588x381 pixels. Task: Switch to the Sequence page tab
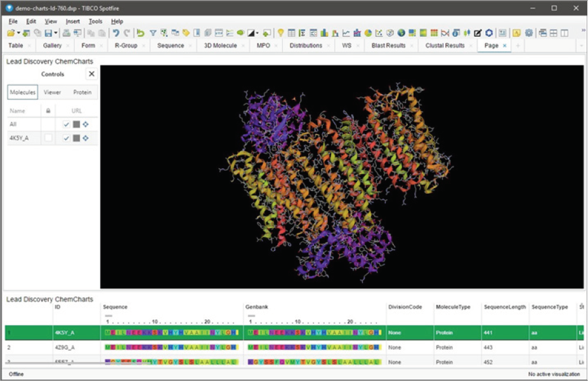tap(171, 46)
